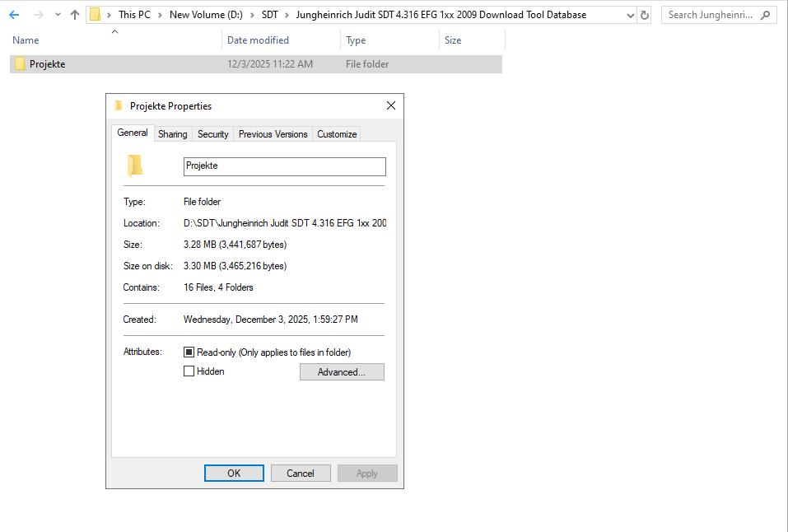788x532 pixels.
Task: Click the Apply button
Action: point(367,474)
